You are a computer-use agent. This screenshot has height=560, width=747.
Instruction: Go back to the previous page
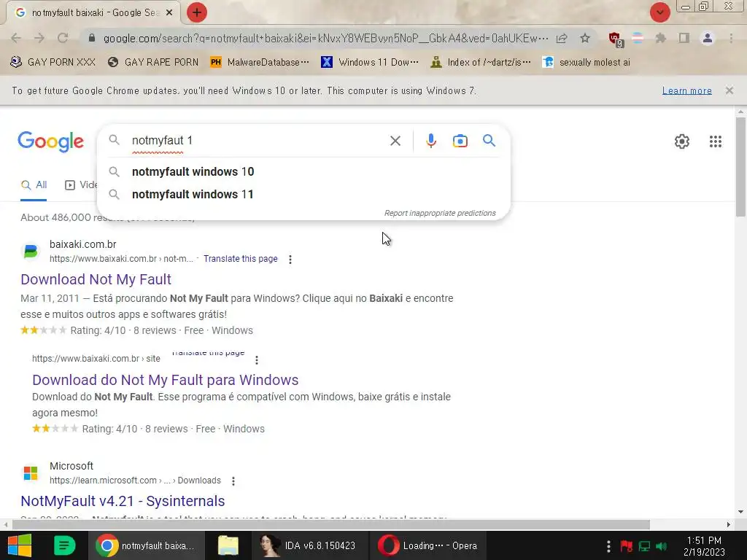coord(16,38)
